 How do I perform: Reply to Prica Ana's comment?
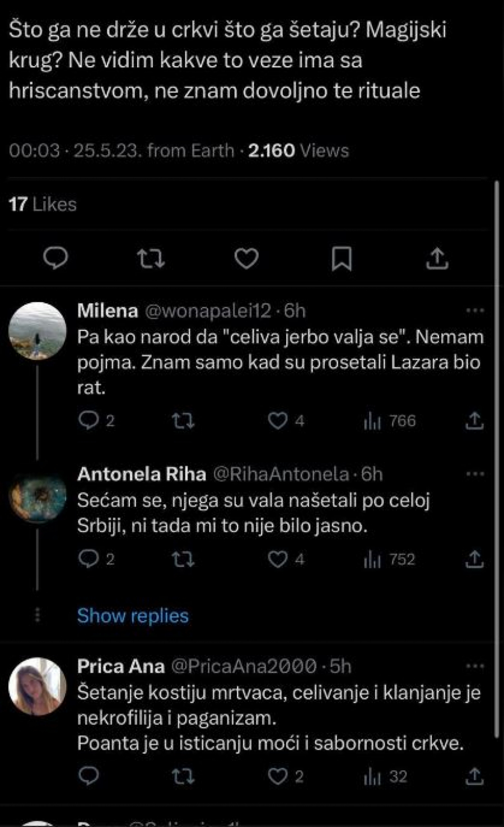[88, 777]
